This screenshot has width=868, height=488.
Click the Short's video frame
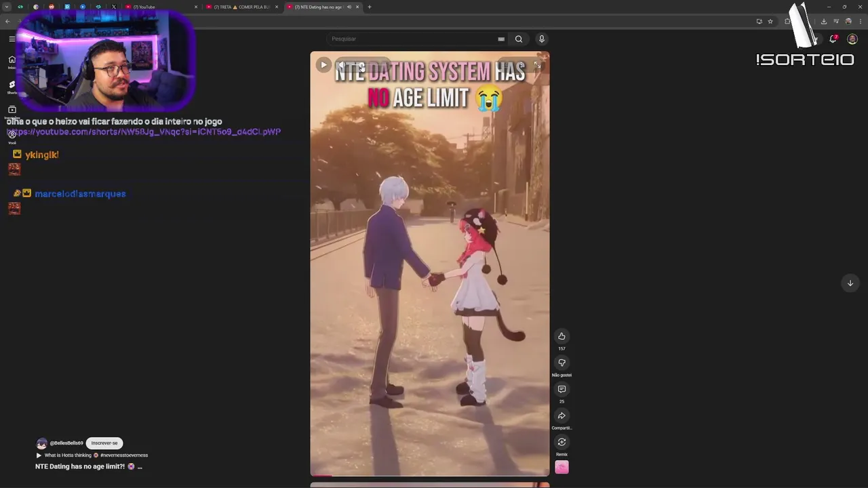pyautogui.click(x=430, y=264)
